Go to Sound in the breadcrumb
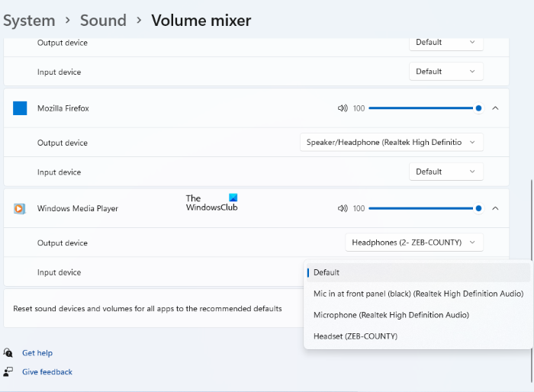Screen dimensions: 534x392 pyautogui.click(x=103, y=21)
